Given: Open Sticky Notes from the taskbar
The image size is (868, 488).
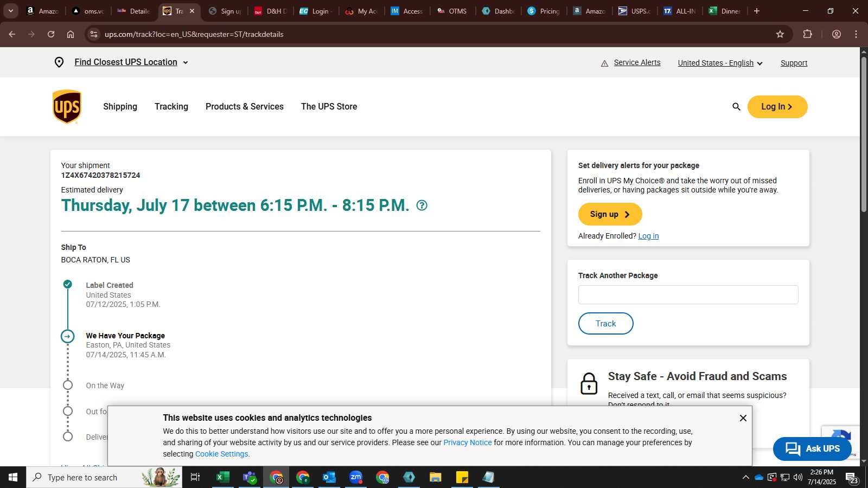Looking at the screenshot, I should click(462, 477).
